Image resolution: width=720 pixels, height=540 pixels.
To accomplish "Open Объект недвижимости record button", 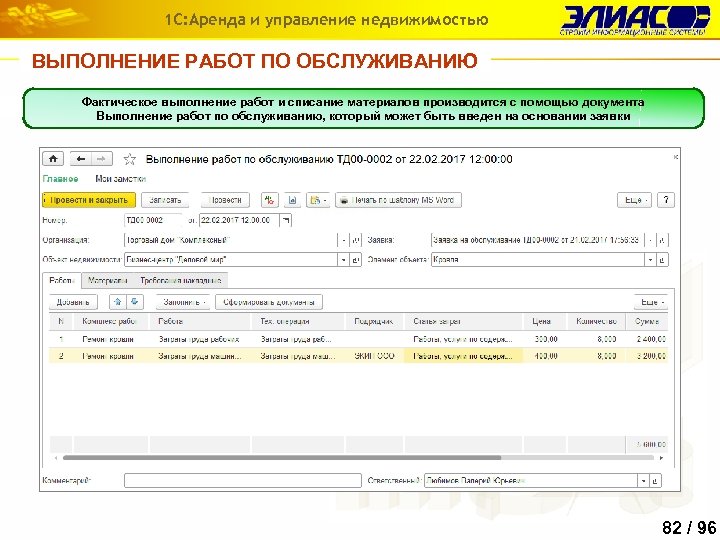I will [355, 260].
